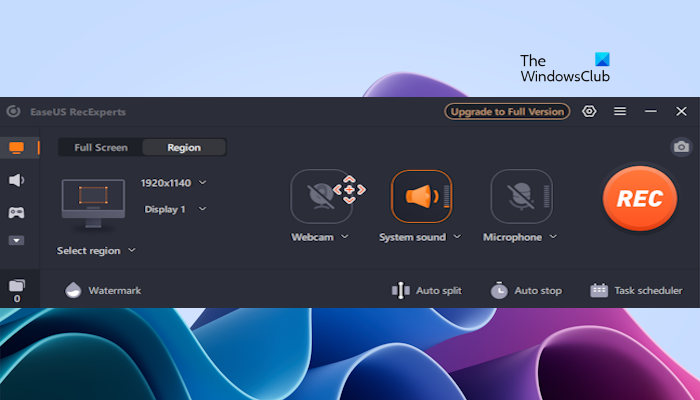Viewport: 700px width, 400px height.
Task: Switch to game recording mode
Action: pos(17,212)
